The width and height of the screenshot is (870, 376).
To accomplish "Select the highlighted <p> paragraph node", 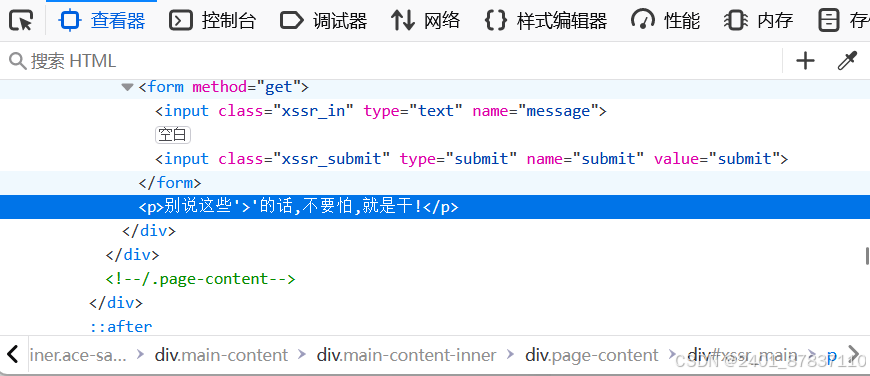I will pyautogui.click(x=435, y=207).
